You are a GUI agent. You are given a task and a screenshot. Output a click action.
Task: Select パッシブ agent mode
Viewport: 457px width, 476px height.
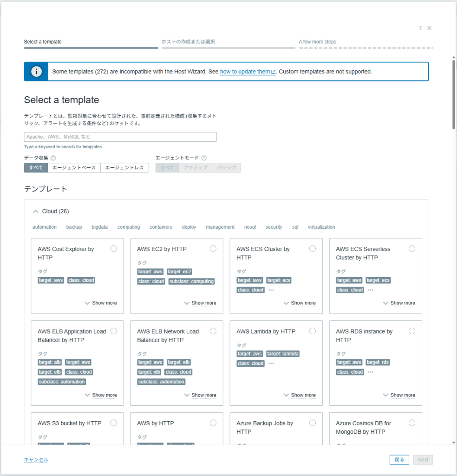(226, 167)
